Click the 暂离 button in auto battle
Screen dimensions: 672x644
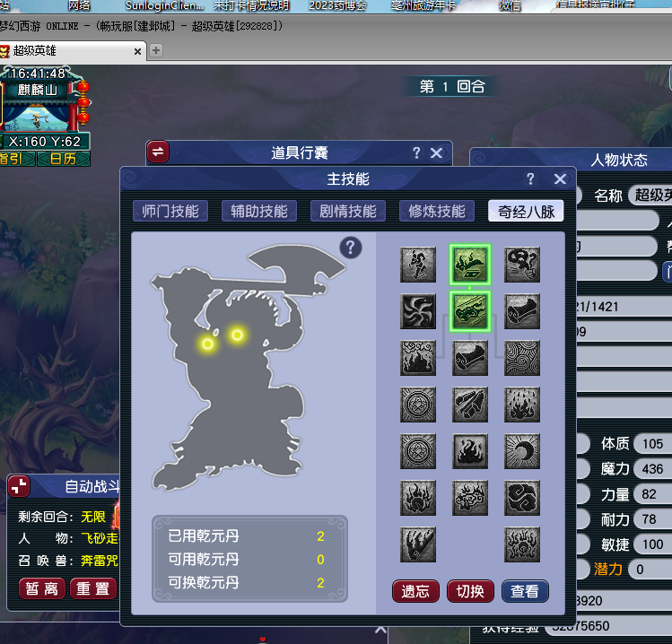click(42, 588)
